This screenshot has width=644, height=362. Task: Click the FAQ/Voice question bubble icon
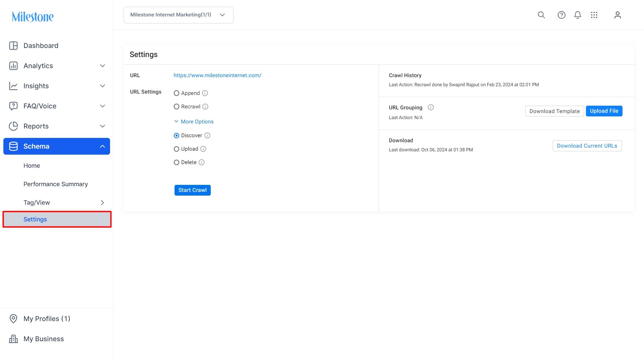point(13,106)
